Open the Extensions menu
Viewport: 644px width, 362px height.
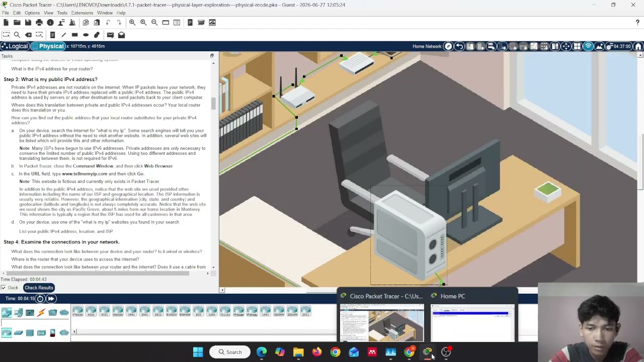click(x=82, y=13)
